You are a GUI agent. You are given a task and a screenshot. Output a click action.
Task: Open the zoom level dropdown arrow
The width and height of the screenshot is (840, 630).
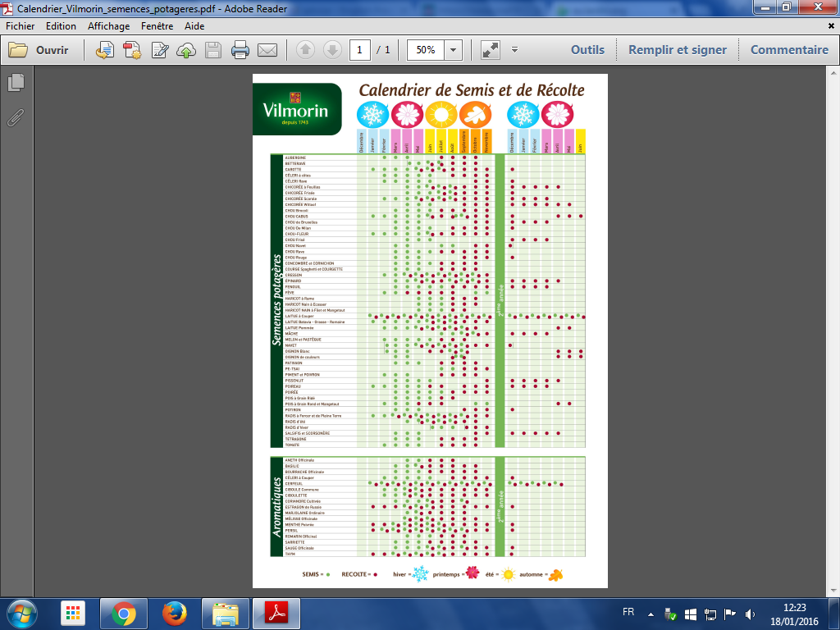[454, 50]
